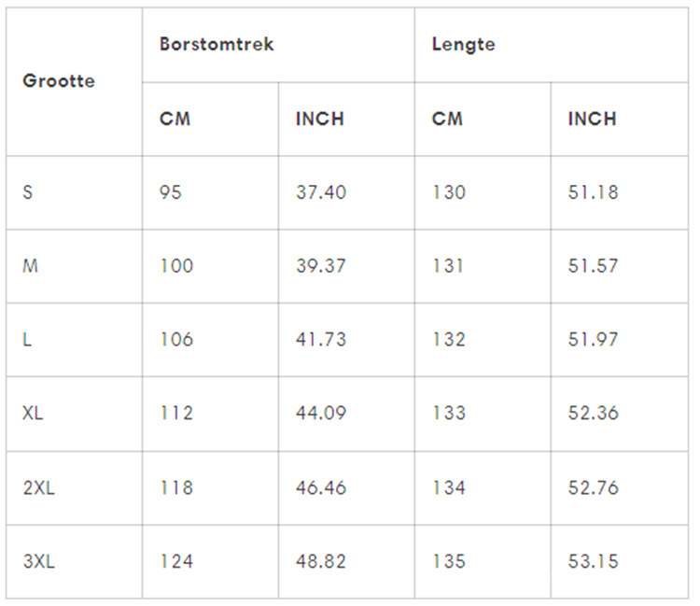Select the 3XL size cell
The image size is (700, 606).
click(x=39, y=561)
